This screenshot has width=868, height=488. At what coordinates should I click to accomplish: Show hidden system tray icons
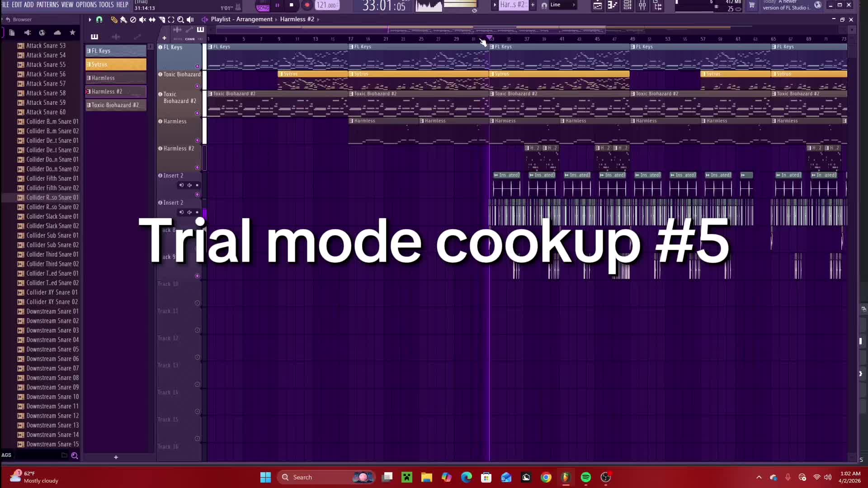(x=759, y=477)
